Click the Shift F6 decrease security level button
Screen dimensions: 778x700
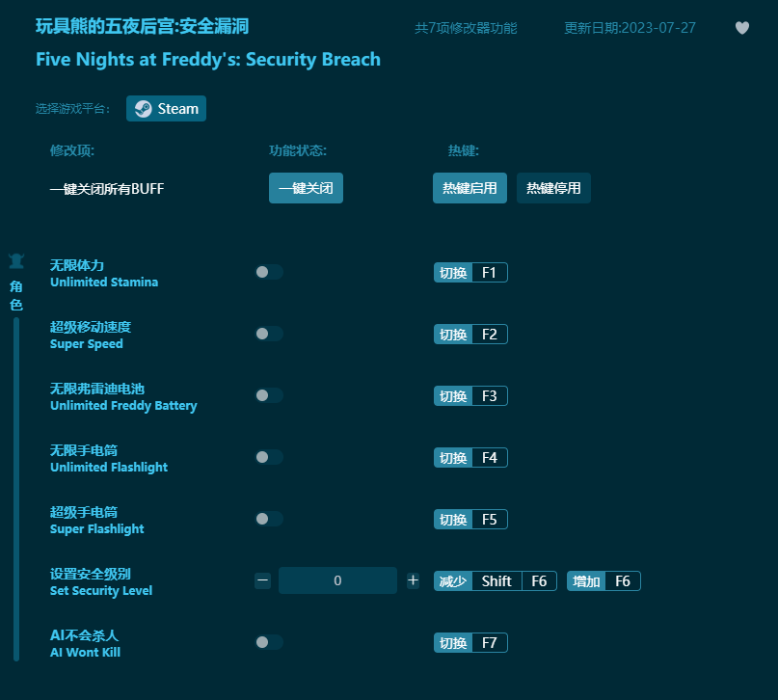495,580
